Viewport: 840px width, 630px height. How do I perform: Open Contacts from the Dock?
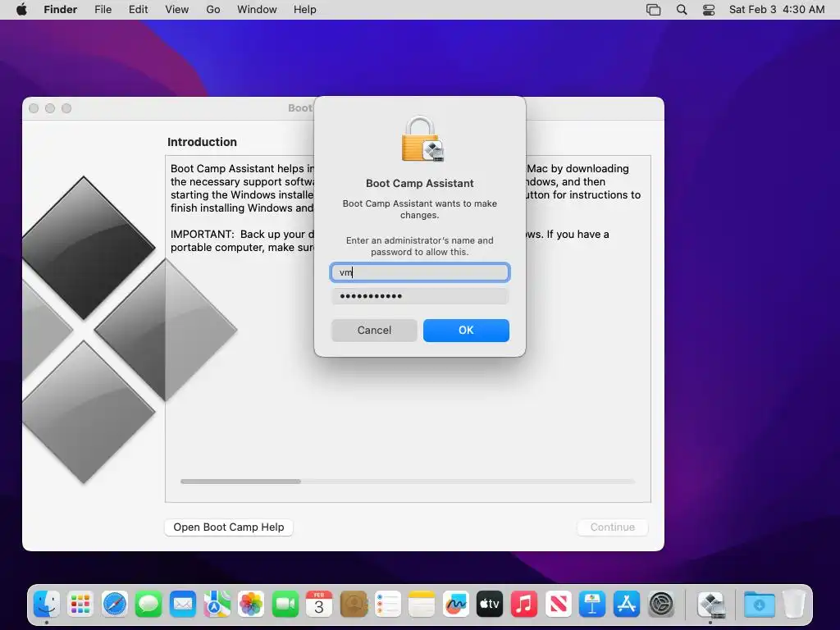coord(354,605)
